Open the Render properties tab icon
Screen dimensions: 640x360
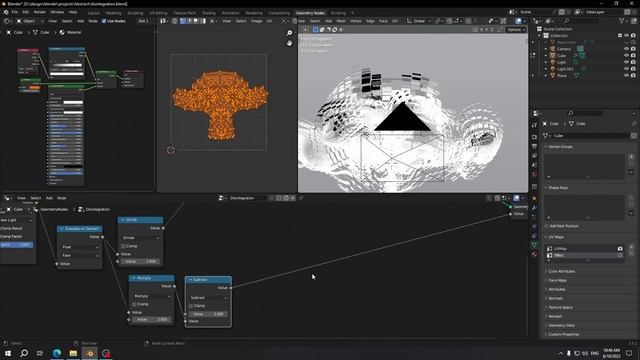pyautogui.click(x=534, y=137)
